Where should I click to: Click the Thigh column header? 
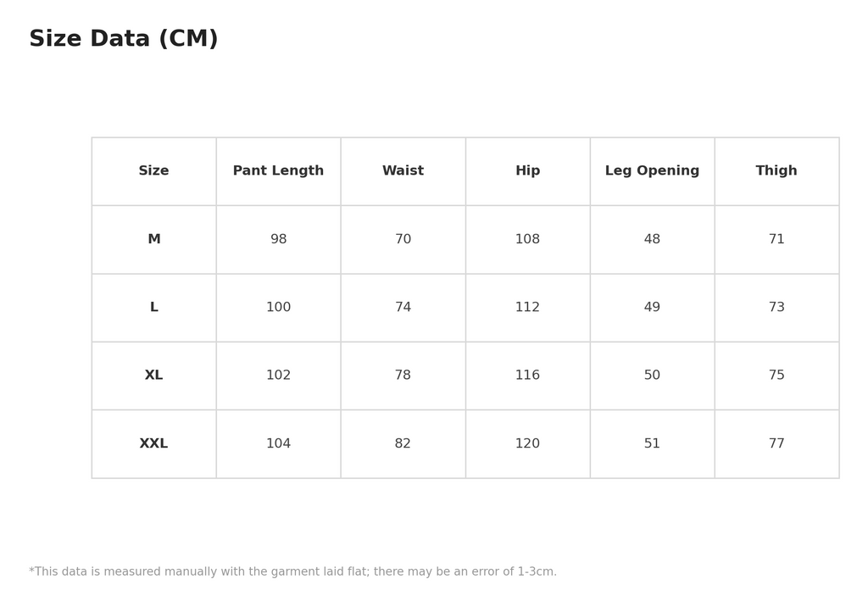coord(776,170)
